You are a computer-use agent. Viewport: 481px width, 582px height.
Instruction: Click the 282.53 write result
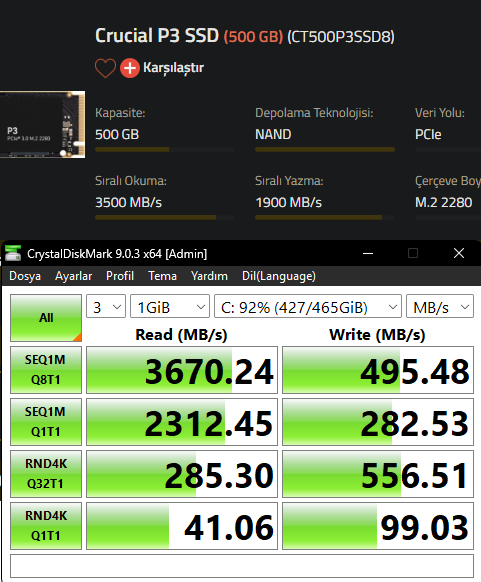click(378, 422)
